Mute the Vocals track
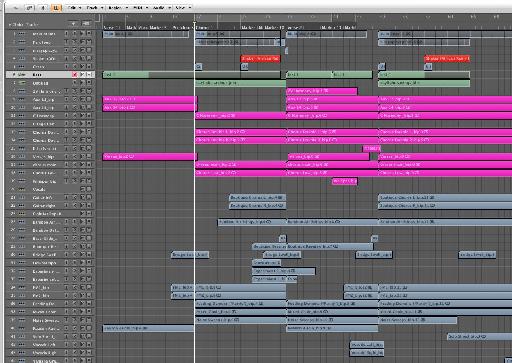 click(82, 189)
